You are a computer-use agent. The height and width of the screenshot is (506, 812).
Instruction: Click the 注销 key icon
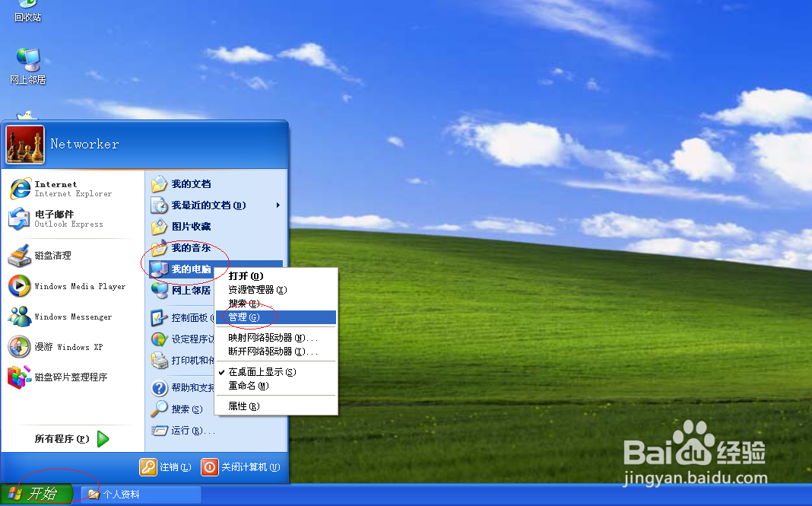pyautogui.click(x=148, y=467)
